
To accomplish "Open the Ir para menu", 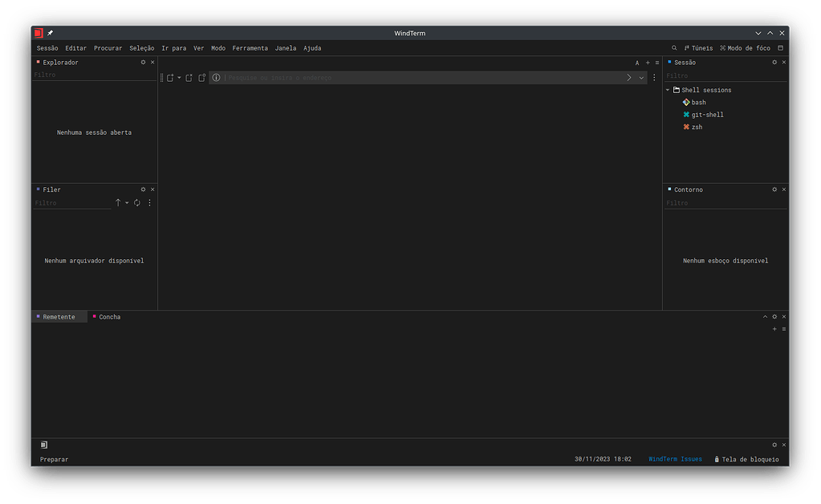I will [174, 48].
